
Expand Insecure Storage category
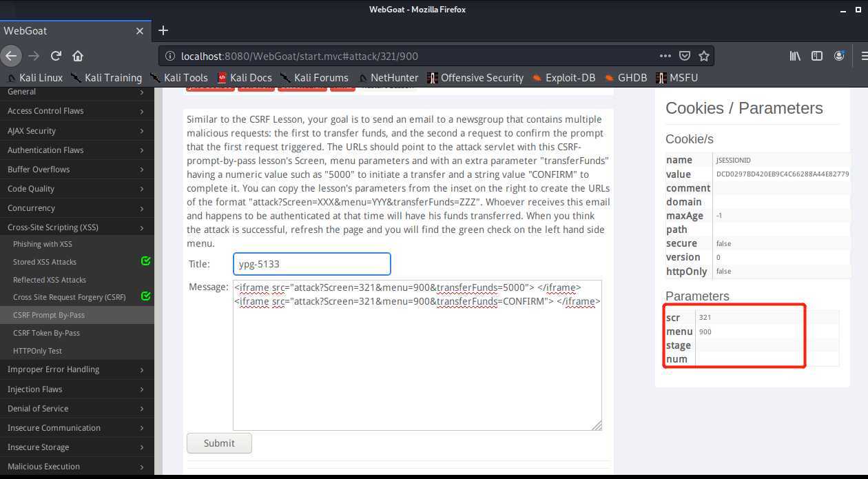tap(77, 447)
